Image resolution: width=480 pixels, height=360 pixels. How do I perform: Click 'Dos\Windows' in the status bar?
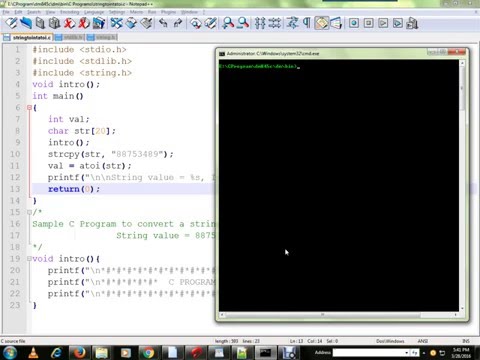pyautogui.click(x=390, y=341)
